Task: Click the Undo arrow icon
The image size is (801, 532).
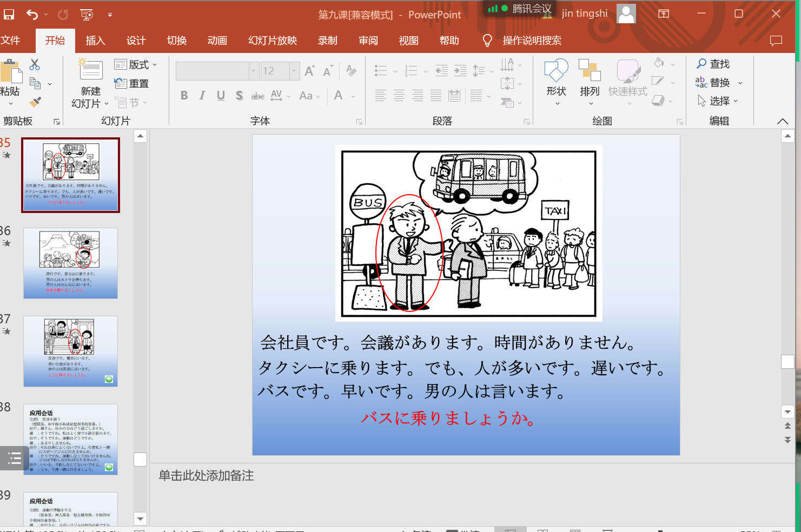Action: pos(32,15)
